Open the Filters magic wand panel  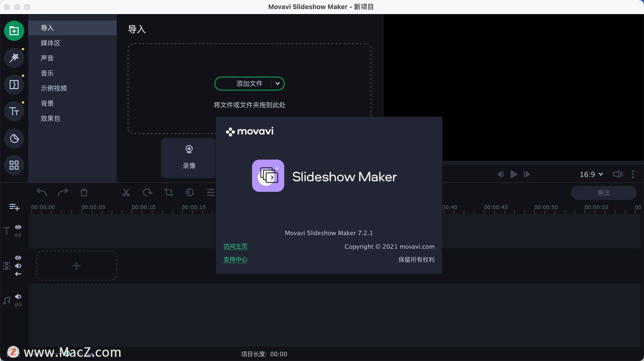[14, 58]
